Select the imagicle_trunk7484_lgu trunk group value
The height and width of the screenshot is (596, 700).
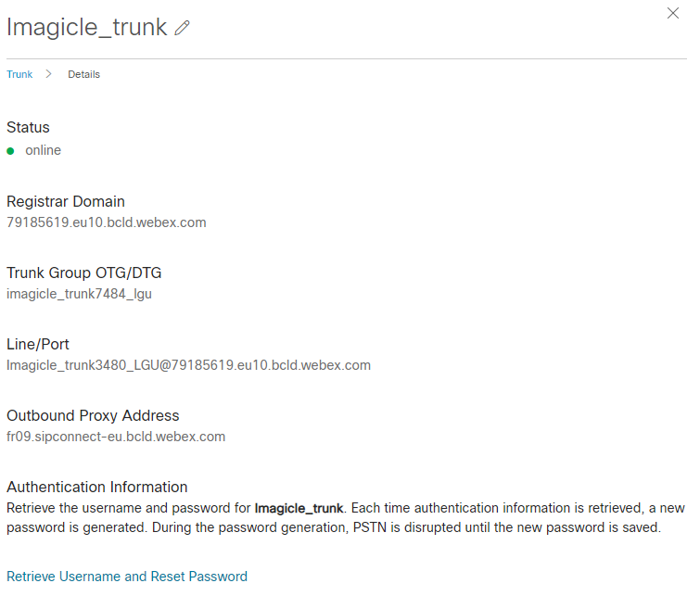point(79,294)
